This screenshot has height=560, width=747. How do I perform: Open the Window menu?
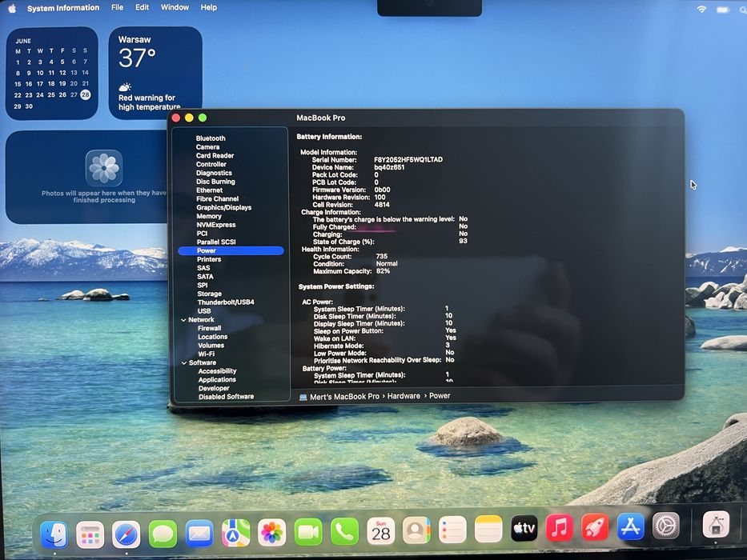click(x=175, y=7)
